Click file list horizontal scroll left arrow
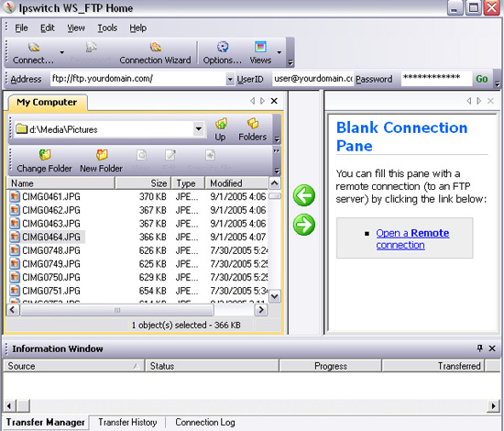 coord(13,310)
